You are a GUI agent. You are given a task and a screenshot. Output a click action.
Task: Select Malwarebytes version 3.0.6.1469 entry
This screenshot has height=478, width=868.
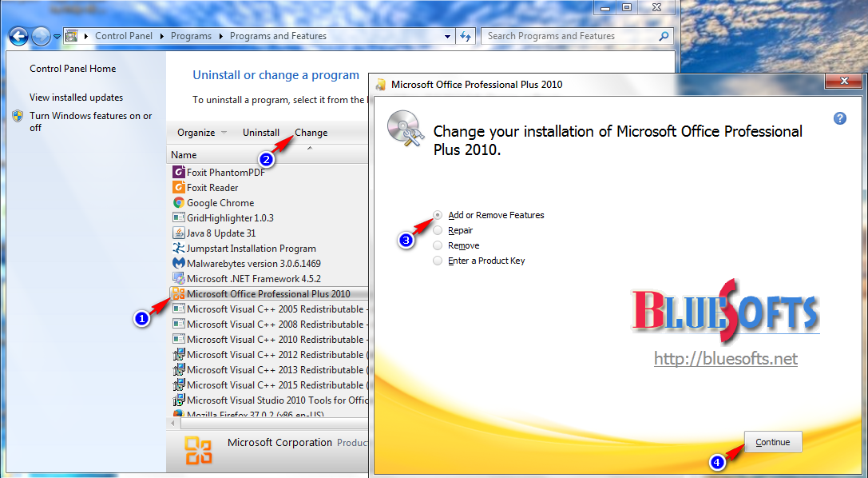point(254,264)
